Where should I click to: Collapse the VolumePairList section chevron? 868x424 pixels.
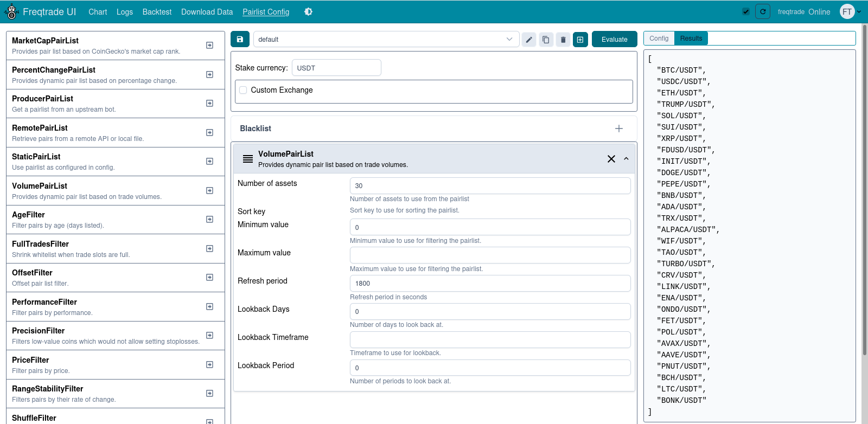pyautogui.click(x=626, y=159)
